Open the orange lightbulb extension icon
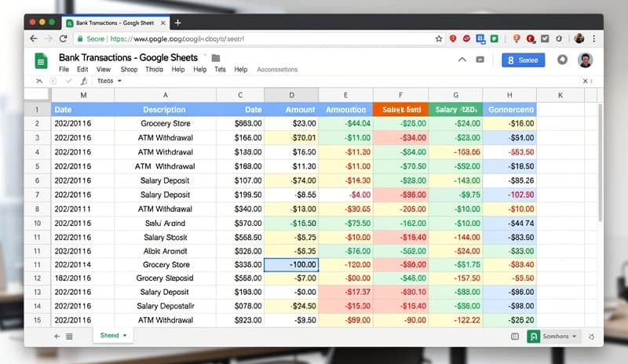The image size is (628, 364). (517, 38)
